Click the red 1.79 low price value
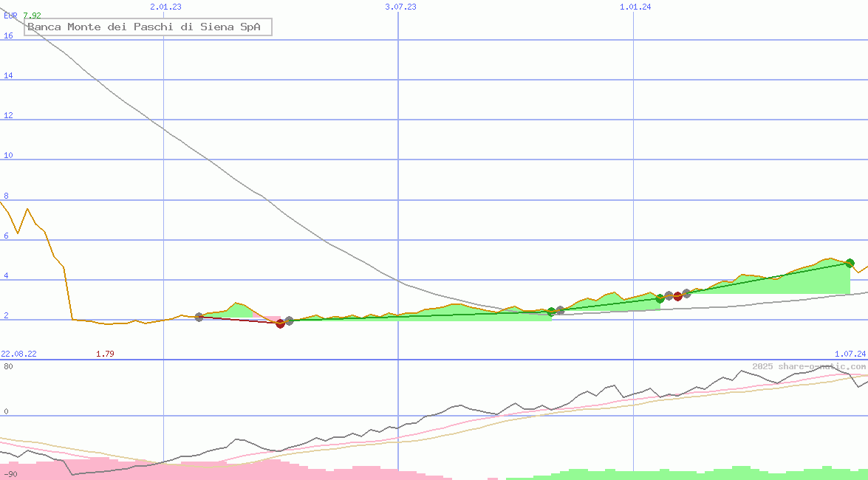The image size is (868, 480). pyautogui.click(x=105, y=354)
